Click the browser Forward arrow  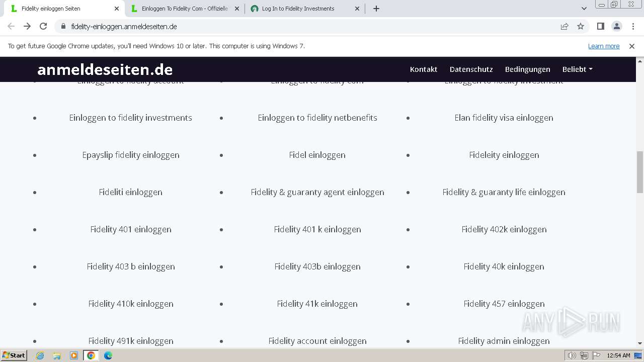click(x=27, y=26)
